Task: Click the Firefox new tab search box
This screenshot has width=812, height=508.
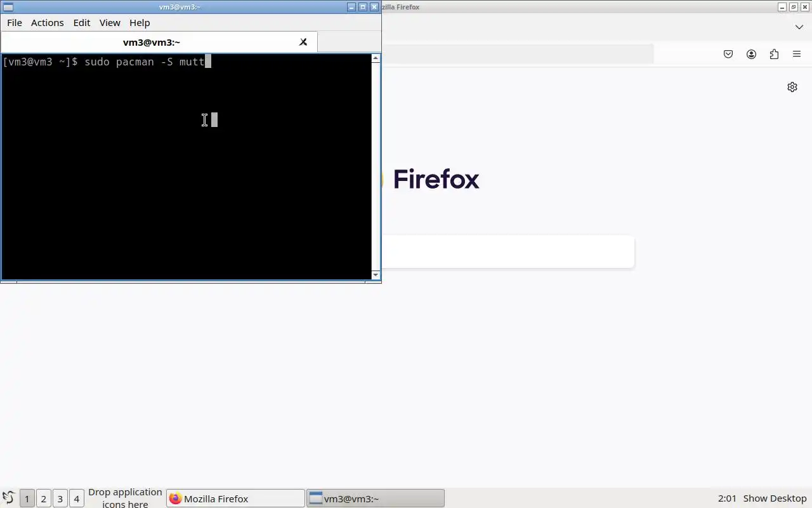Action: click(x=507, y=252)
